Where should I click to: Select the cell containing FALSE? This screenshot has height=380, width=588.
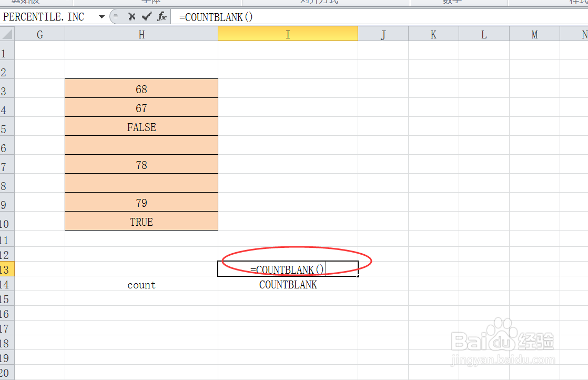coord(141,126)
